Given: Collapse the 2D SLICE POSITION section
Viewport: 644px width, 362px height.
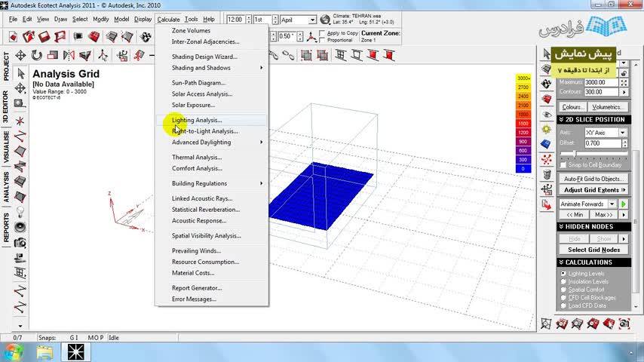Looking at the screenshot, I should pyautogui.click(x=594, y=120).
